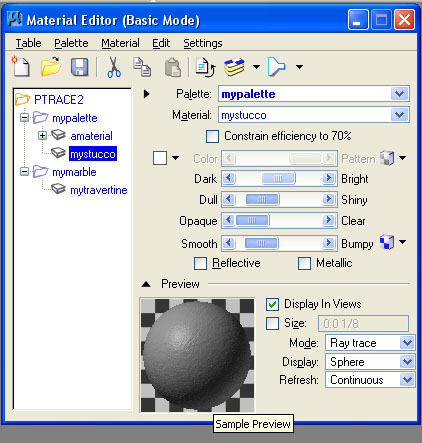Save the palette with the floppy disk icon
Image resolution: width=422 pixels, height=443 pixels.
(x=80, y=67)
